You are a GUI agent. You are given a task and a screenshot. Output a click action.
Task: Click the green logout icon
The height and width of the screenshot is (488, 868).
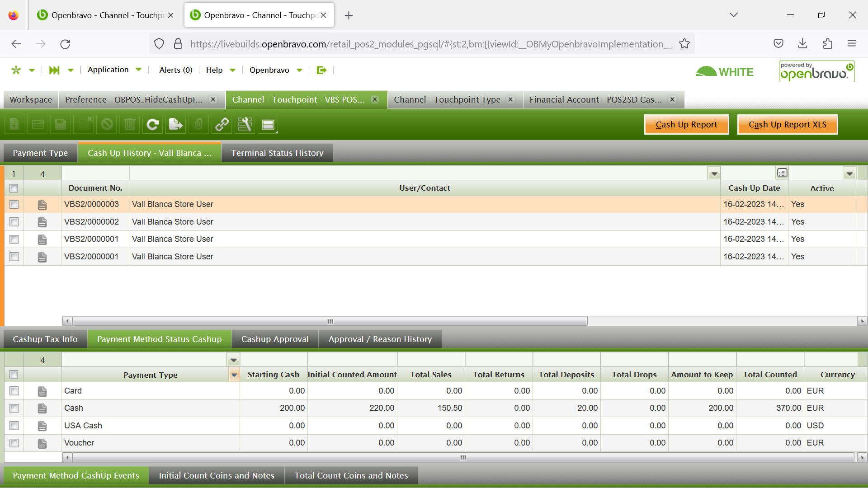321,70
